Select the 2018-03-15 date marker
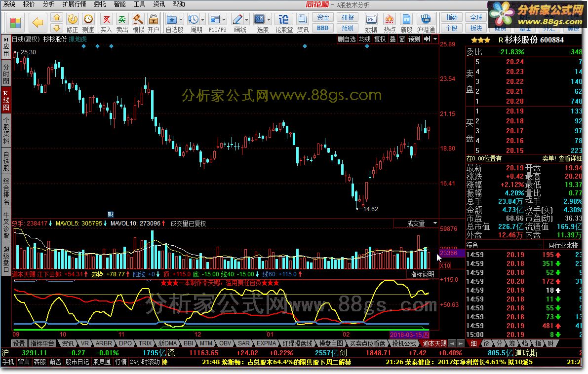This screenshot has width=588, height=374. (409, 335)
